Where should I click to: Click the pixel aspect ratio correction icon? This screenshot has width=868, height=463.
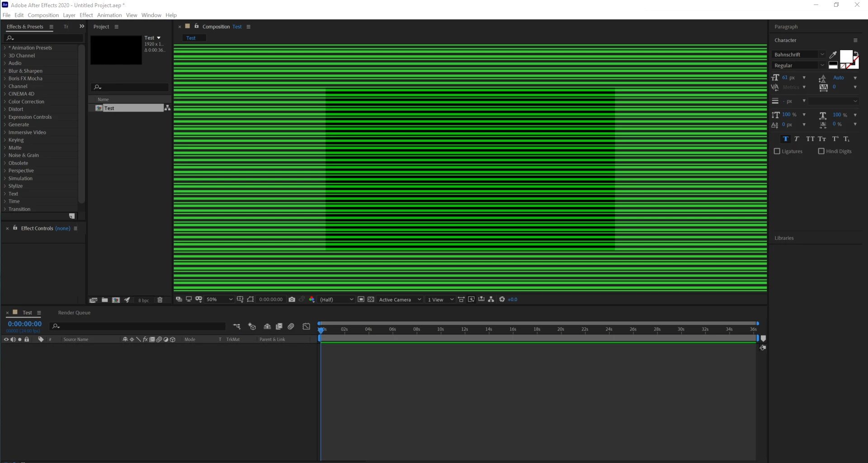point(461,299)
